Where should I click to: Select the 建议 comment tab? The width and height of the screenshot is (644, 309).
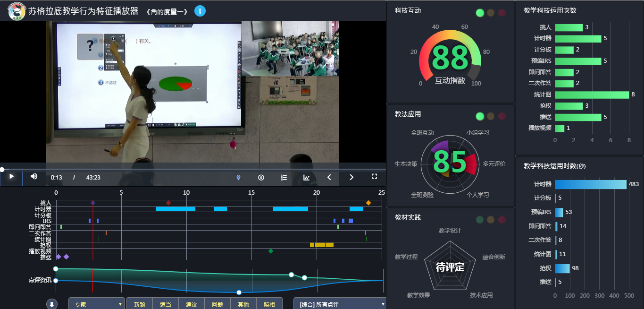191,304
